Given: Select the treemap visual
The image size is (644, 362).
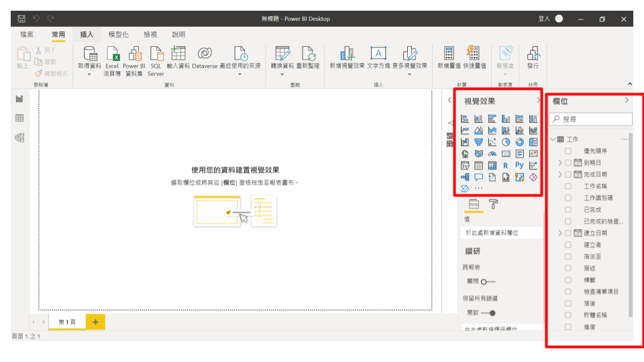Looking at the screenshot, I should point(533,142).
